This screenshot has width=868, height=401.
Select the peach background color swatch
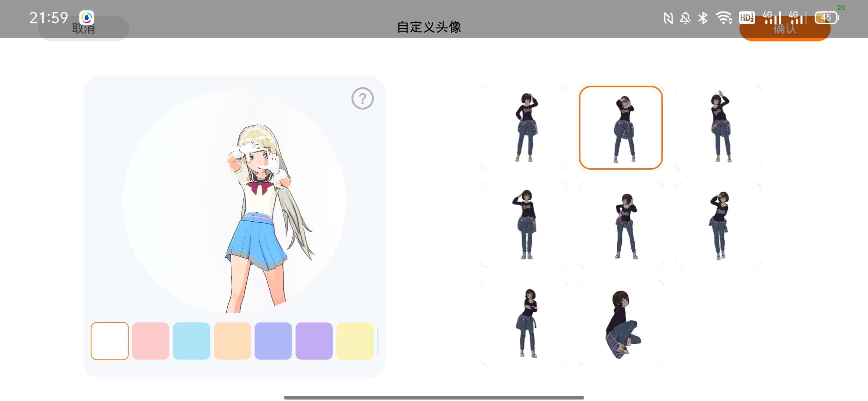pos(232,341)
